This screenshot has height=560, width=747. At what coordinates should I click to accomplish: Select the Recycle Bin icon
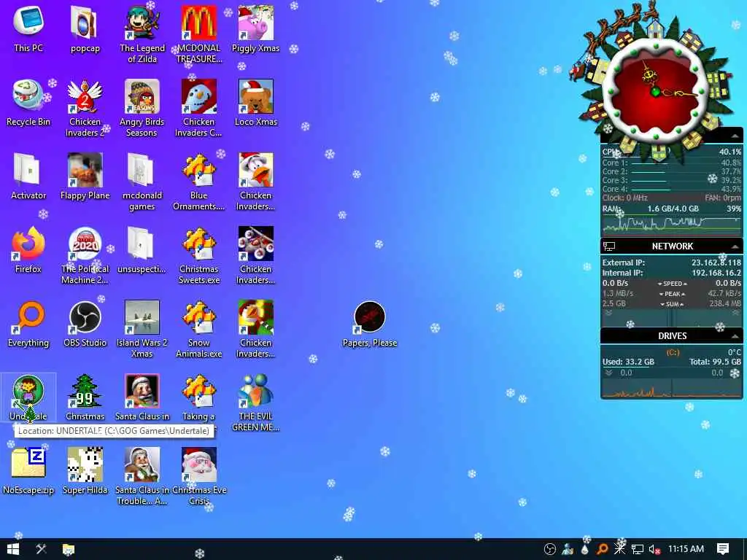point(28,102)
